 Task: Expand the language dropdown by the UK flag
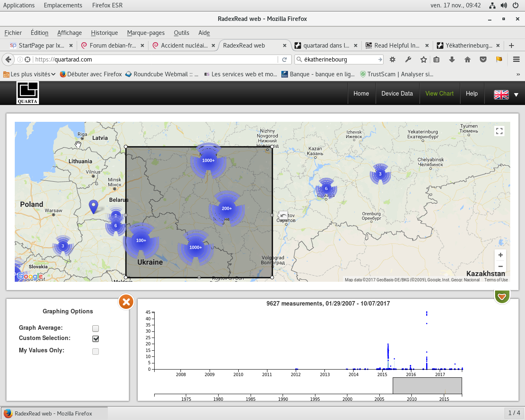point(516,95)
